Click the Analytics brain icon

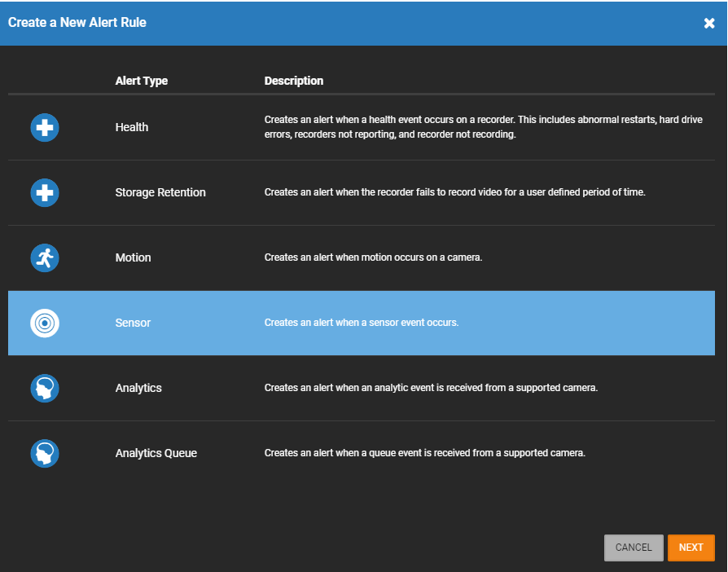[x=45, y=389]
